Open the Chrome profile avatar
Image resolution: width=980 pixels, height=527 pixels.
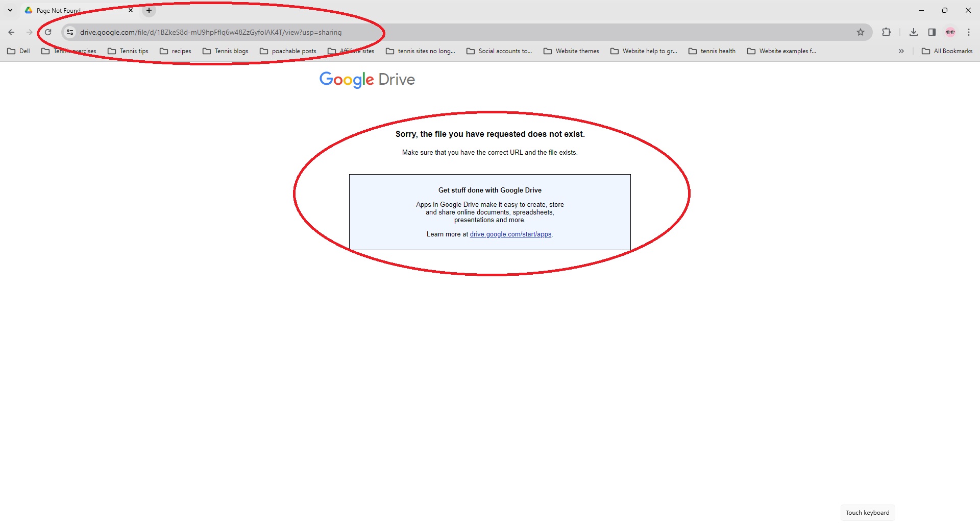pos(950,32)
